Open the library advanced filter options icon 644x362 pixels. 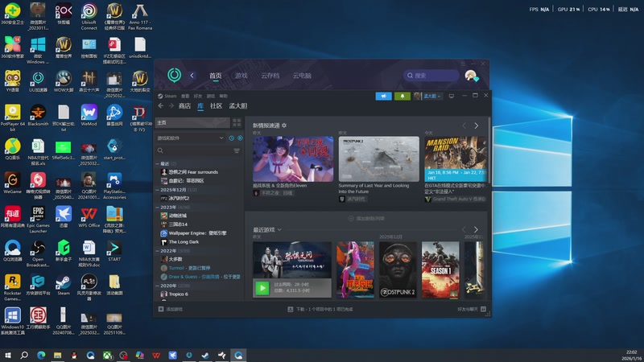(237, 150)
